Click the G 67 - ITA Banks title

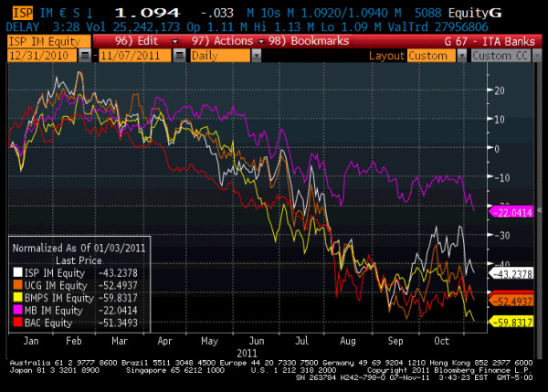pos(490,42)
